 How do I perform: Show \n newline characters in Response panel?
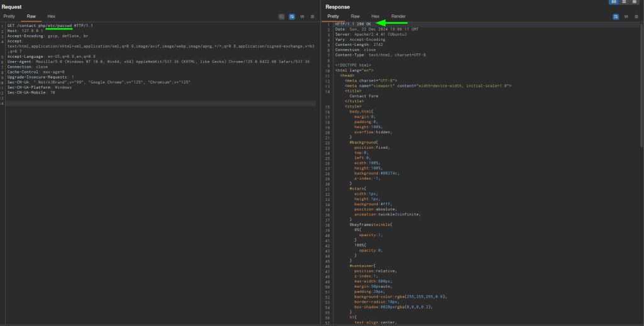(x=625, y=16)
